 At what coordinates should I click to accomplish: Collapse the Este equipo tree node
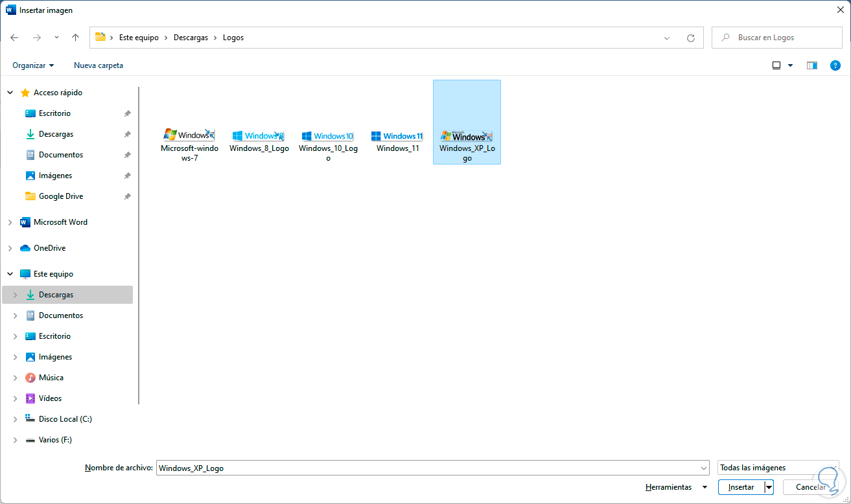10,274
